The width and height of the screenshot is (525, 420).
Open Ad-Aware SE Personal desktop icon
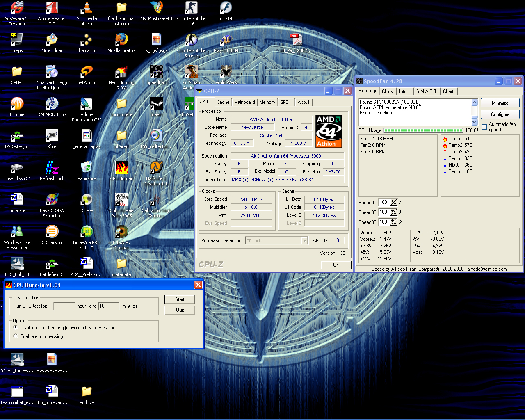click(17, 14)
